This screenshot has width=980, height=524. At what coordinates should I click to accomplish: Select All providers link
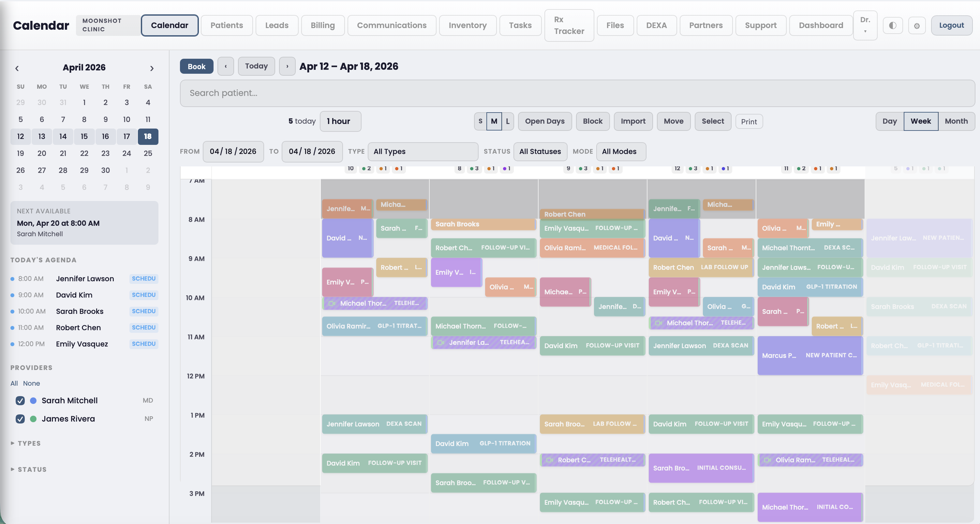[x=14, y=383]
